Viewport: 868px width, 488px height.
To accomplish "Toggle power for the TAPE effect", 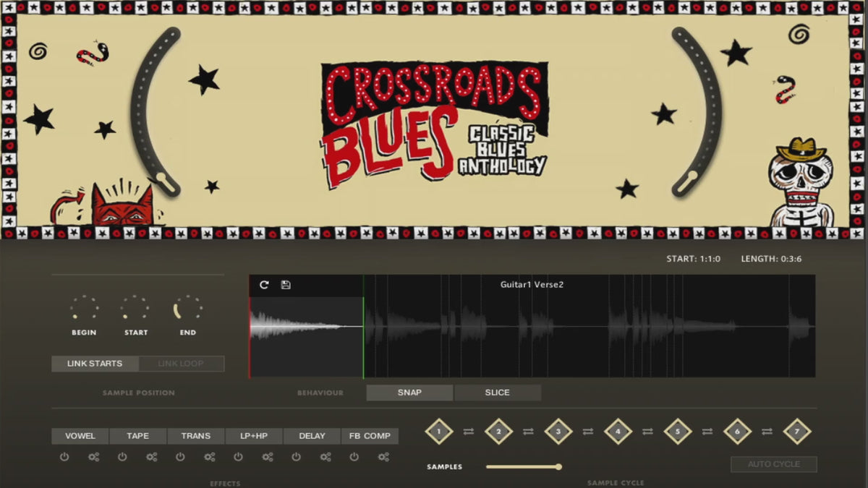I will [122, 457].
